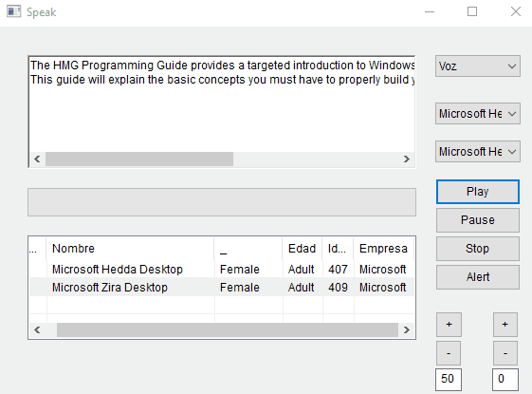Sort by the Nombre column header
This screenshot has height=394, width=532.
tap(131, 249)
